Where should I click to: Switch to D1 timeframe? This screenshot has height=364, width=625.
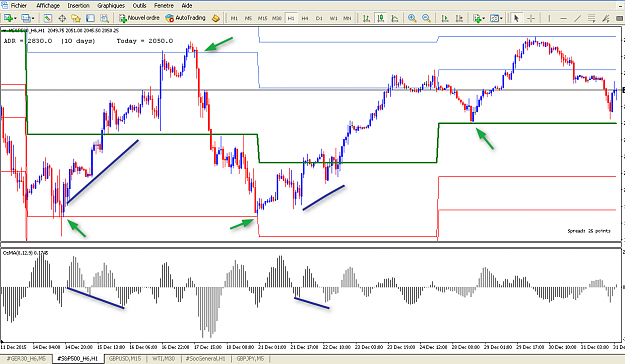click(x=319, y=18)
